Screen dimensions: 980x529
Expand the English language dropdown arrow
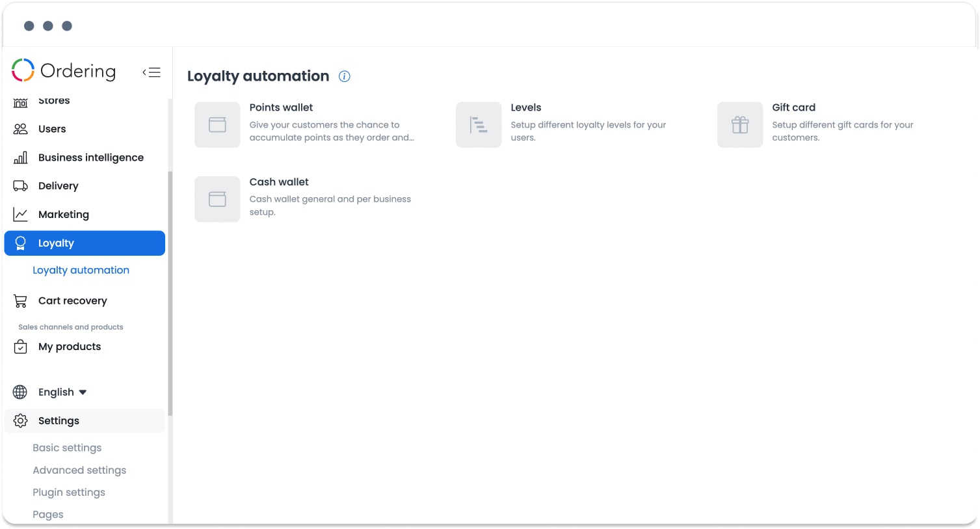point(83,392)
